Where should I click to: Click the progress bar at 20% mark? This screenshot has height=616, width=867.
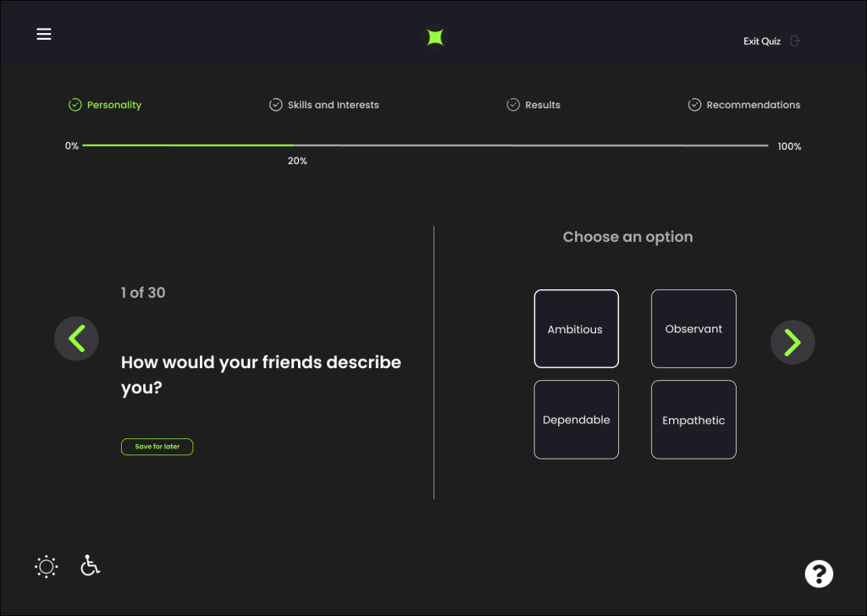point(294,146)
